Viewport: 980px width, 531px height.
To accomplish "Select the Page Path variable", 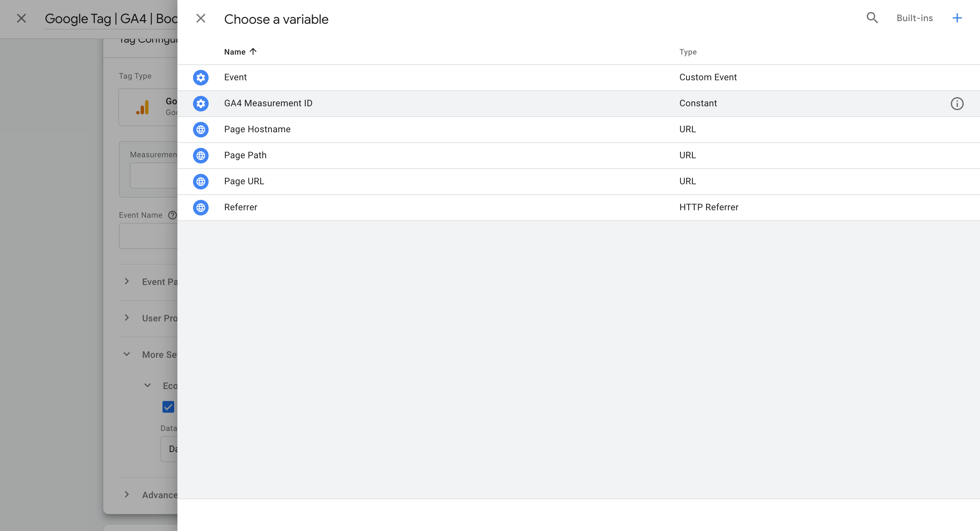I will pos(578,156).
